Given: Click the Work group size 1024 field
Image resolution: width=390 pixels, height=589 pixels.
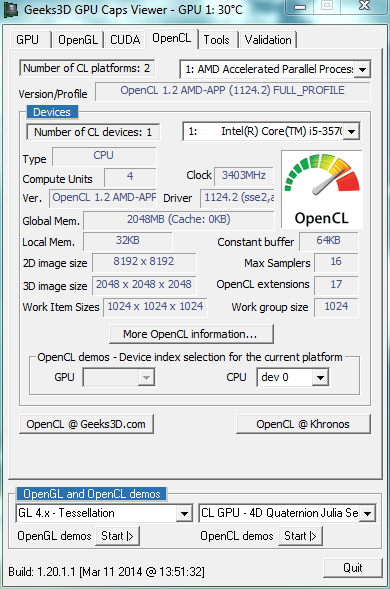Looking at the screenshot, I should tap(336, 307).
